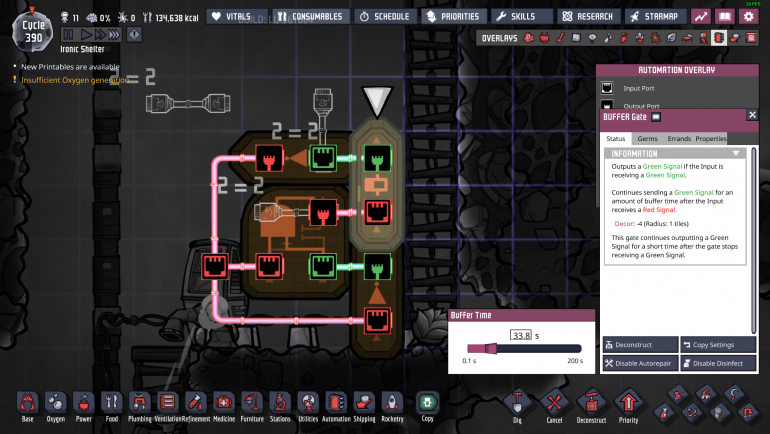Open the Rocketry build category
770x434 pixels.
tap(392, 407)
